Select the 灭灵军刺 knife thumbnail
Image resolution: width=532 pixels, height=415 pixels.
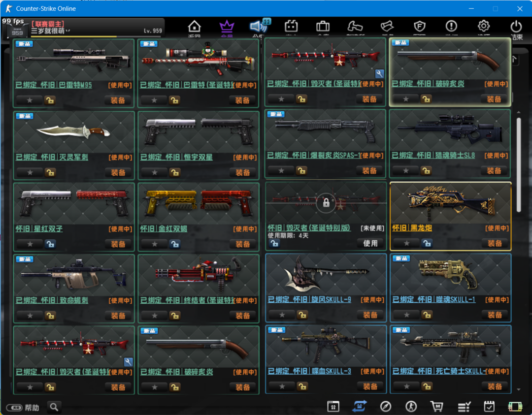coord(74,132)
